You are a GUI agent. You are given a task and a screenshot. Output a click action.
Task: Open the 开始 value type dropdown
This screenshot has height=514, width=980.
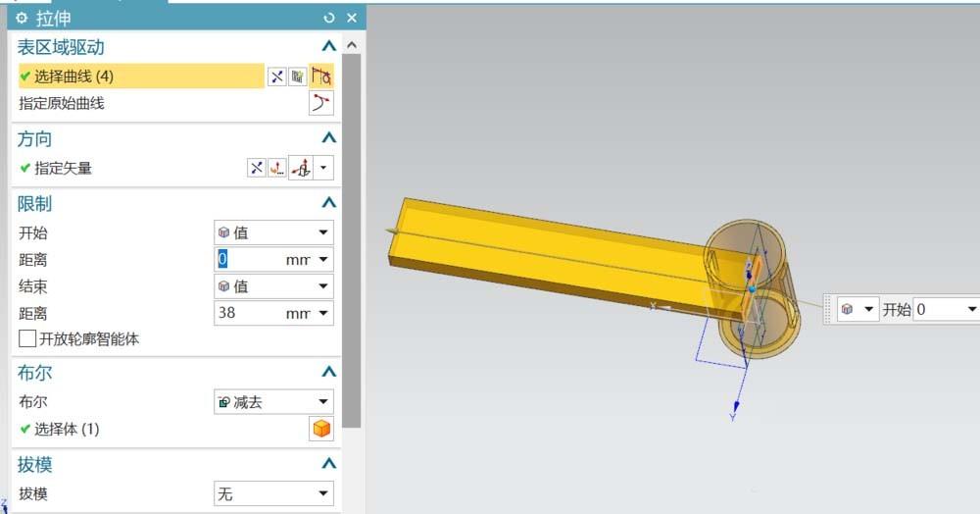point(273,232)
